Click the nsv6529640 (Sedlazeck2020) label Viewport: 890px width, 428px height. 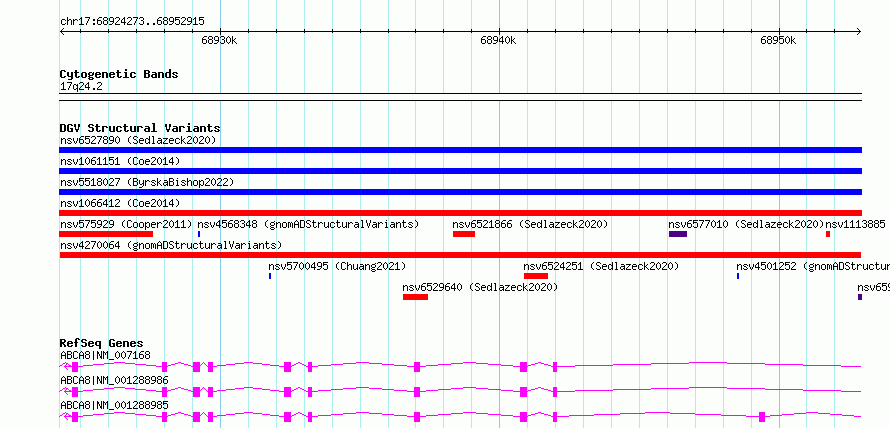click(480, 287)
